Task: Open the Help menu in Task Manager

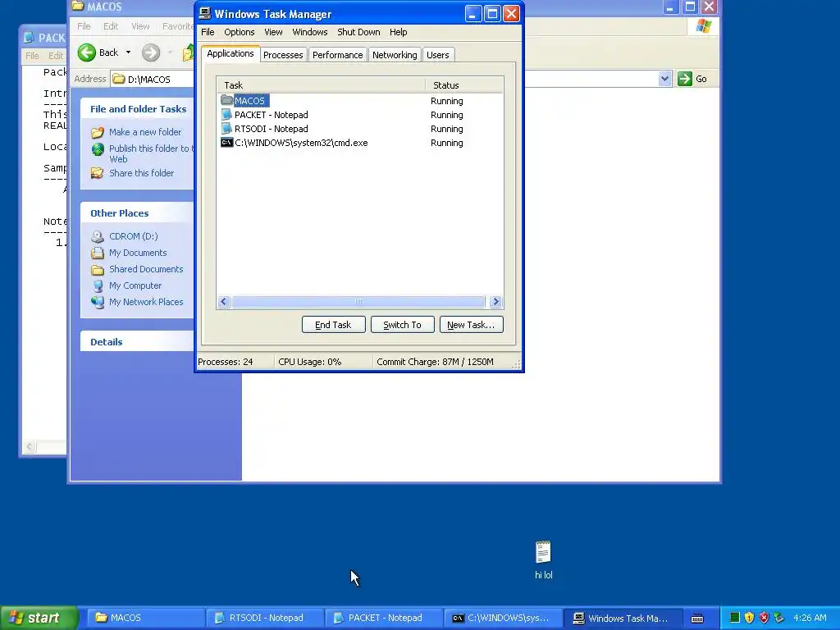Action: (398, 32)
